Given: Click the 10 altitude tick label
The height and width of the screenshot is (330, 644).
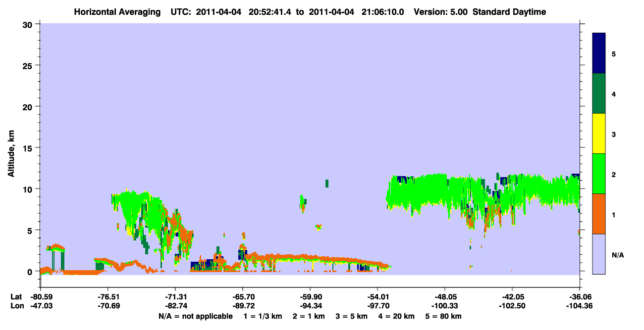Looking at the screenshot, I should [x=28, y=189].
